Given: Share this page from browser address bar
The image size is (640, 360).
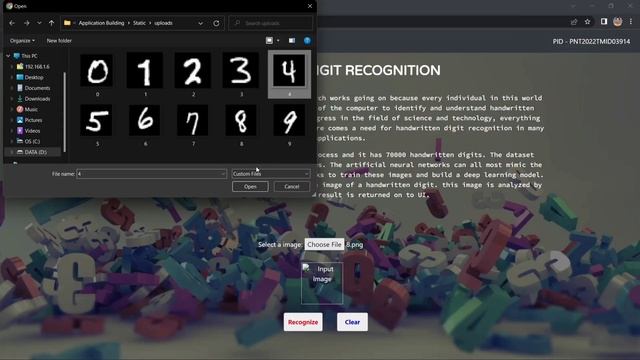Looking at the screenshot, I should pos(574,22).
